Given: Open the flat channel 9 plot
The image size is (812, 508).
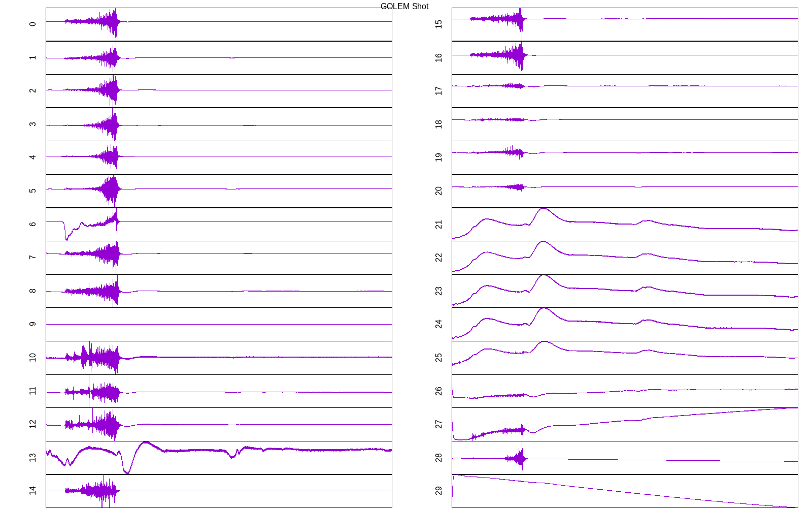Looking at the screenshot, I should pyautogui.click(x=219, y=324).
